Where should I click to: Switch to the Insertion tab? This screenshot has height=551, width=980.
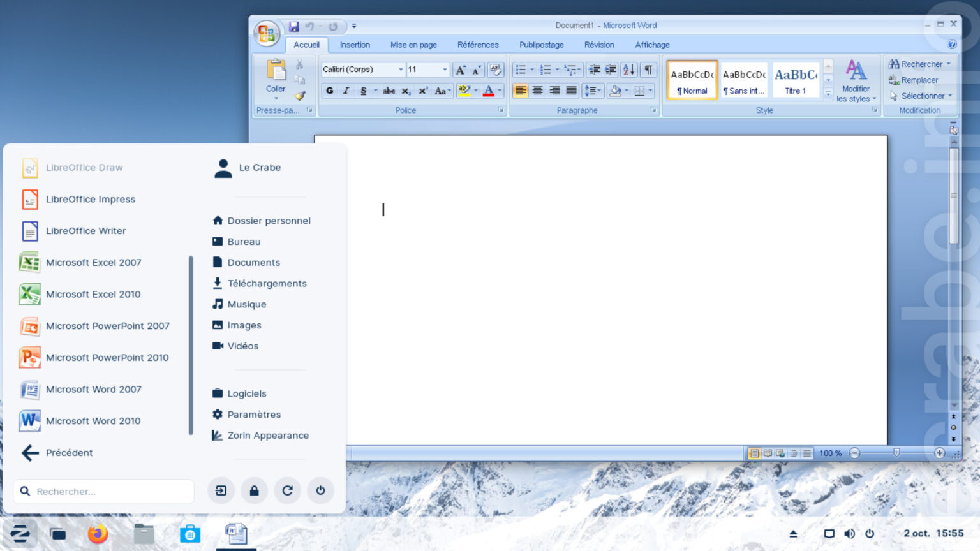coord(355,45)
